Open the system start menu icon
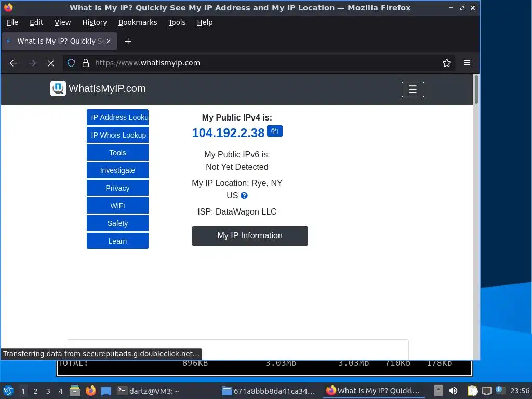532x399 pixels. (x=8, y=391)
